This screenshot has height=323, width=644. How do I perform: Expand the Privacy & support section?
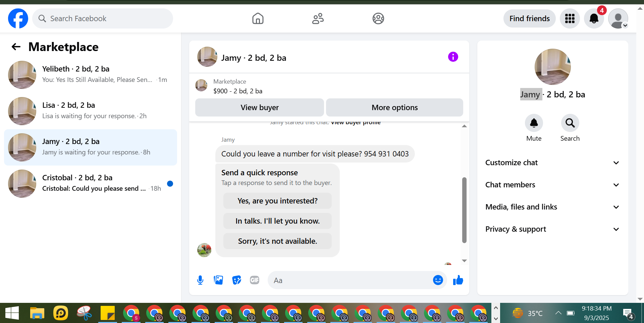click(x=552, y=229)
